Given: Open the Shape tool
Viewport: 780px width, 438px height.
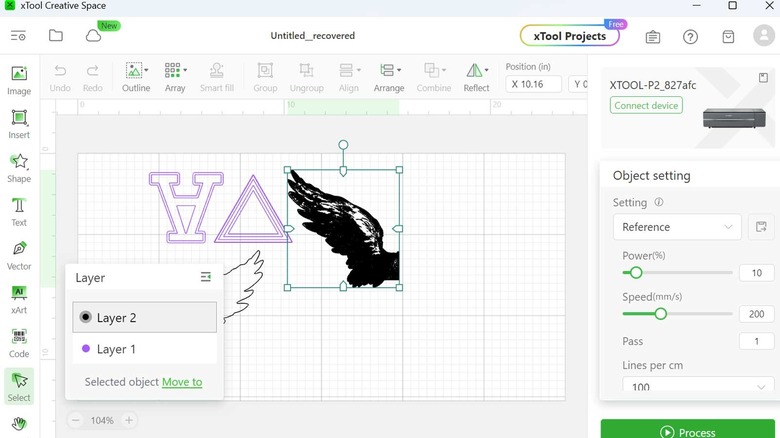Looking at the screenshot, I should [x=19, y=168].
